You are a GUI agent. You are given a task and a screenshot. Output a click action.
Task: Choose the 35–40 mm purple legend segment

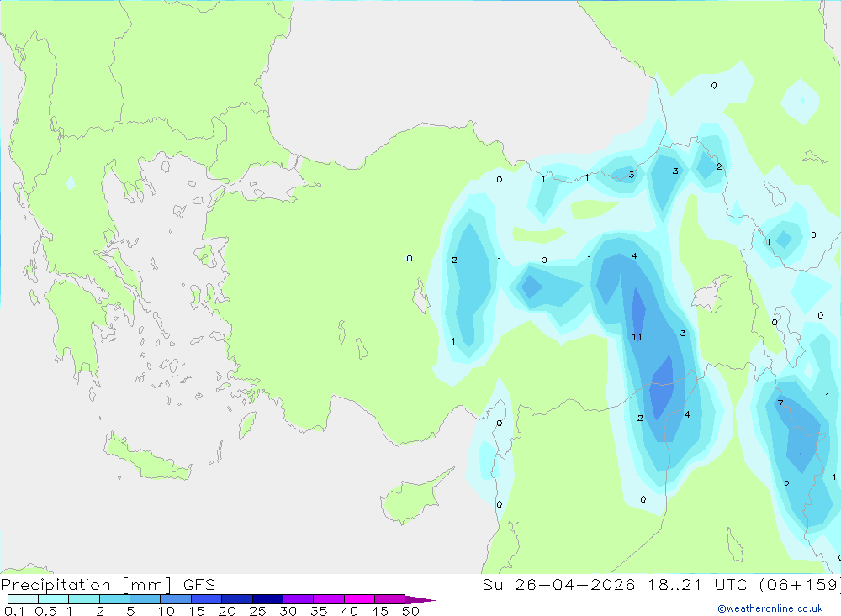(x=329, y=599)
